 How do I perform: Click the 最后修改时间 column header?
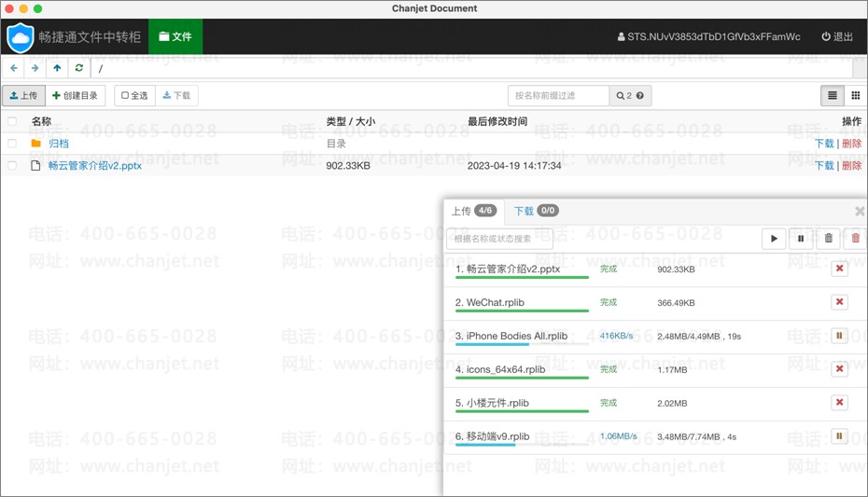pos(497,121)
